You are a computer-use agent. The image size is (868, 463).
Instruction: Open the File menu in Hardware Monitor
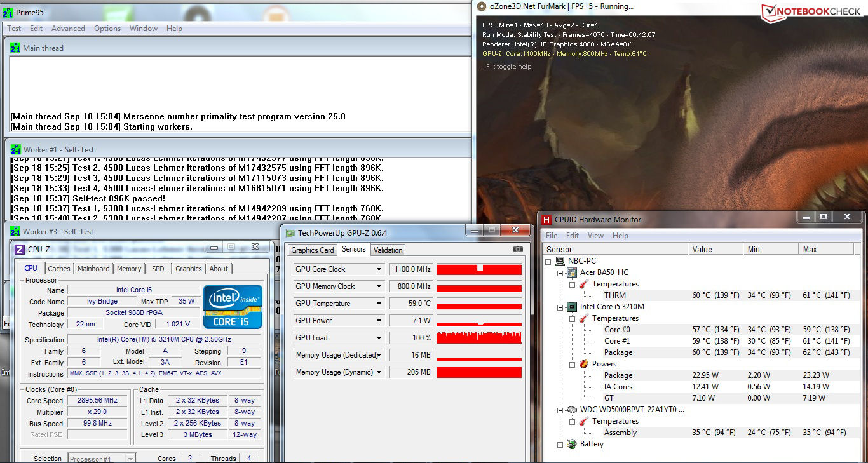[x=552, y=236]
